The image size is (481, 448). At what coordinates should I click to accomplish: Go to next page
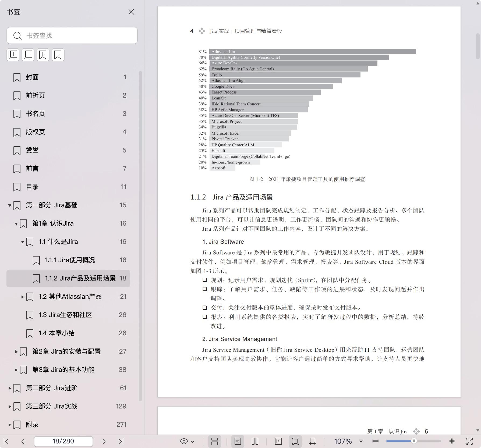[x=104, y=441]
